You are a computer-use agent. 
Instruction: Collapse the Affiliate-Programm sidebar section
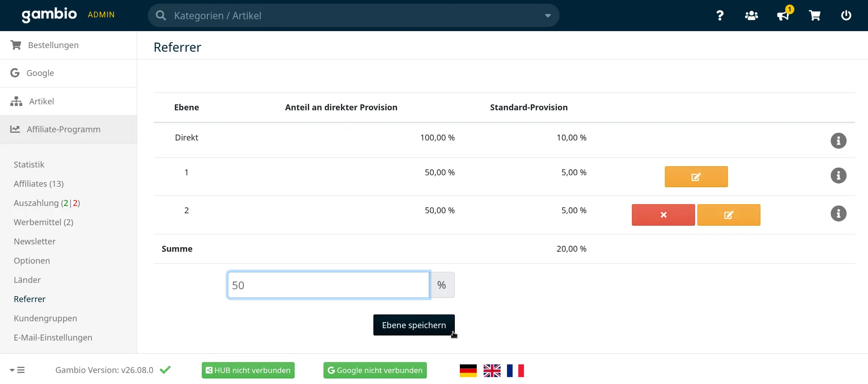(69, 130)
